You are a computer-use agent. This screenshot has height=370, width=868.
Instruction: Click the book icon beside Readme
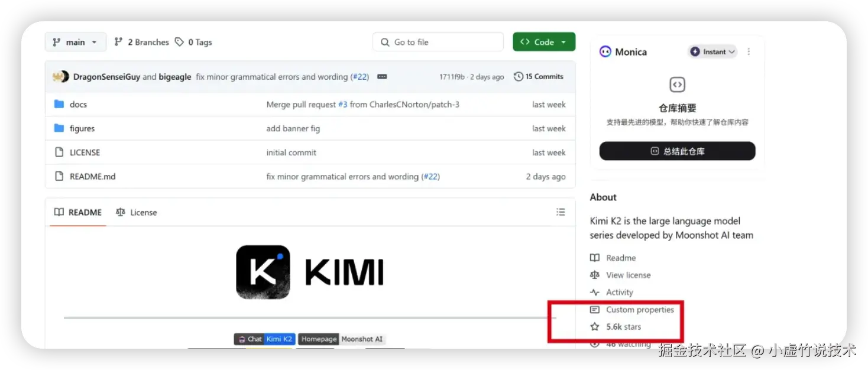(x=595, y=258)
